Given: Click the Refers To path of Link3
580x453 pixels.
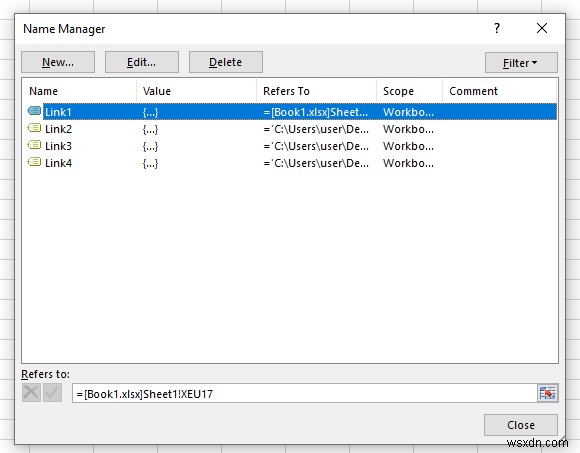Looking at the screenshot, I should pos(316,146).
